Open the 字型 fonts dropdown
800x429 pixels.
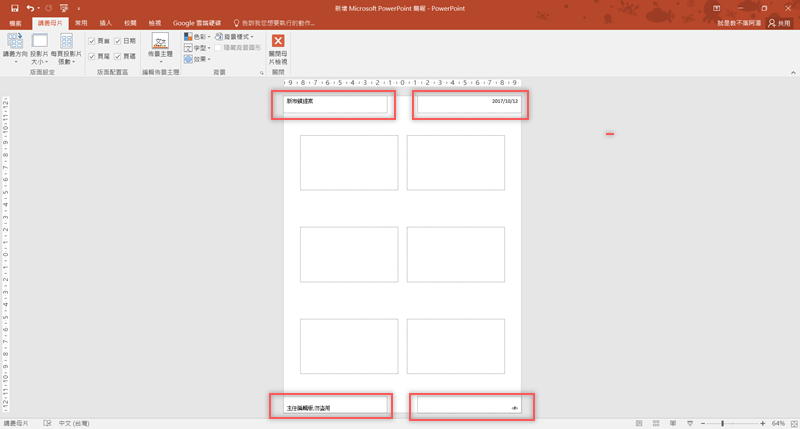197,48
